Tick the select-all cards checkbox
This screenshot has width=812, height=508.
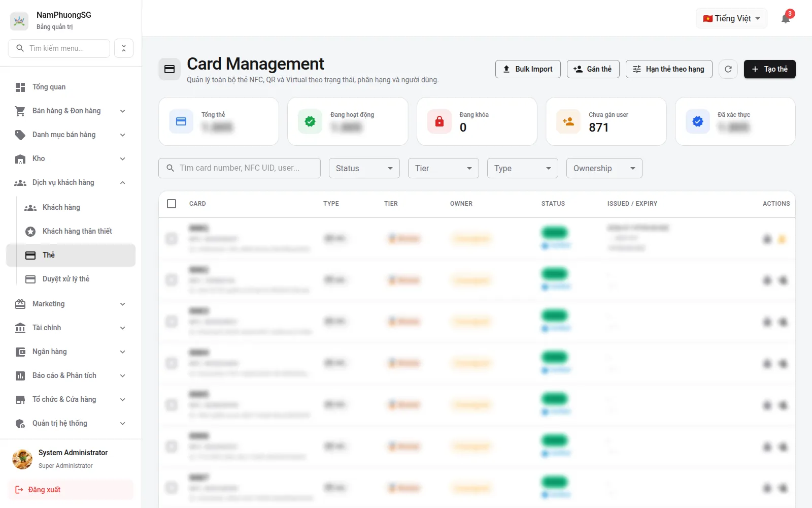(172, 204)
